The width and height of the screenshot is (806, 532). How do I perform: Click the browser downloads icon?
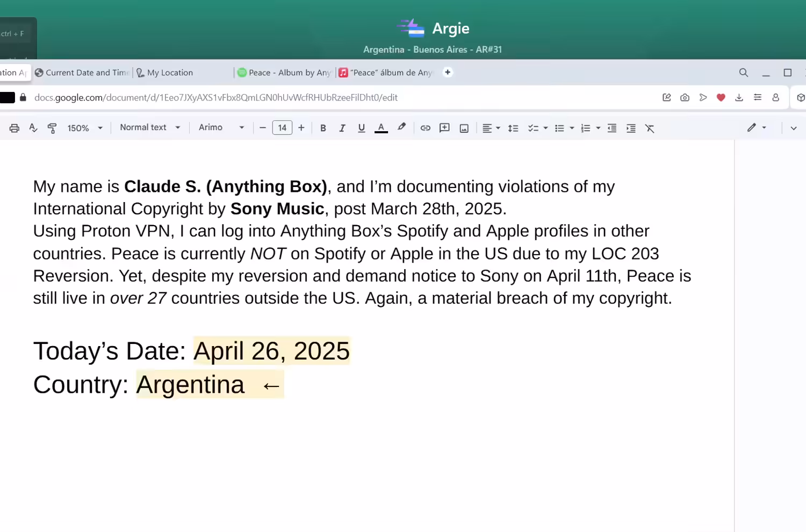[739, 97]
